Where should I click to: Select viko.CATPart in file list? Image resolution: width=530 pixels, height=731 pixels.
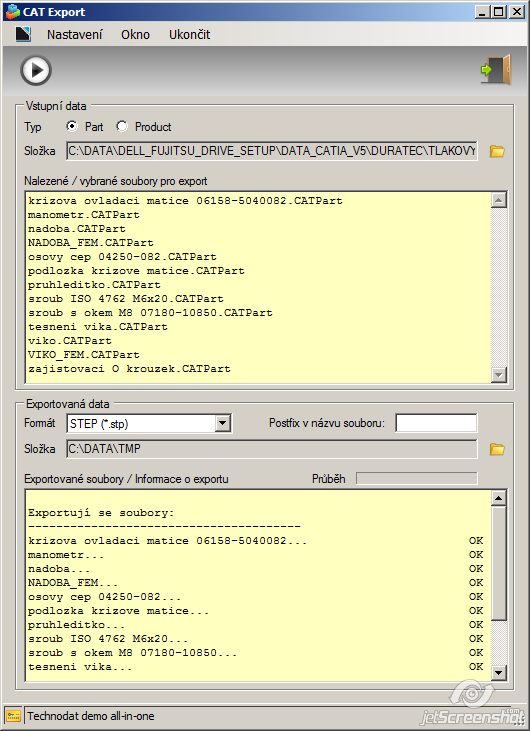(x=69, y=341)
